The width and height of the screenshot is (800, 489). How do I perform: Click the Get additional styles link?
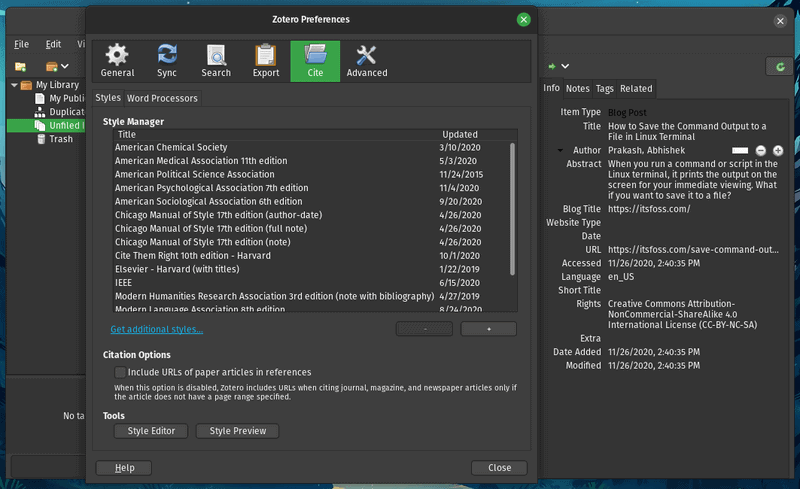coord(156,329)
